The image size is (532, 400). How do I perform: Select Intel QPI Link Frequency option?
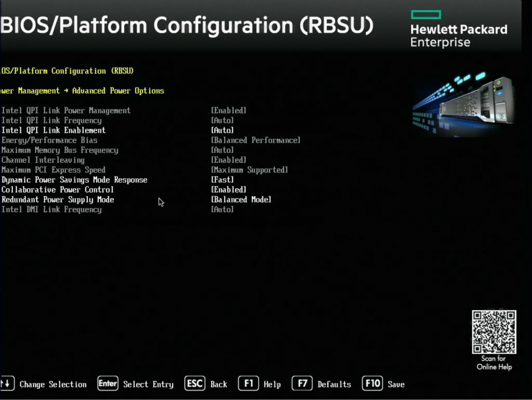point(51,120)
